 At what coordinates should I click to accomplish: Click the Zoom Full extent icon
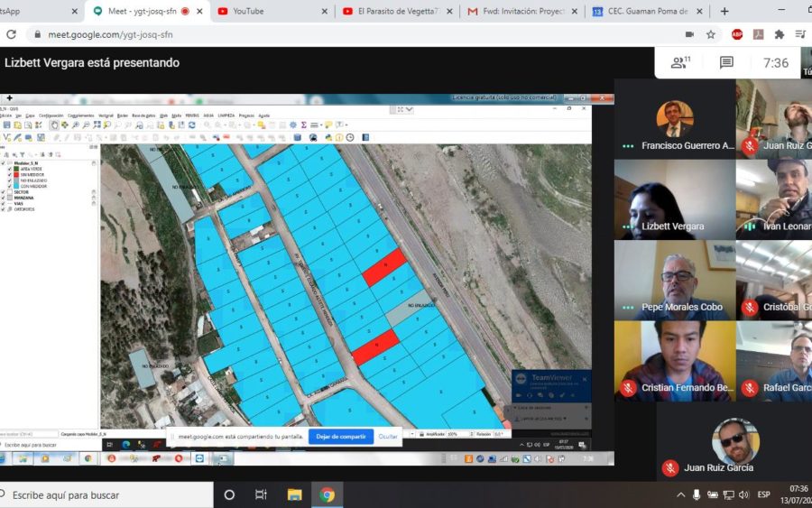coord(97,125)
